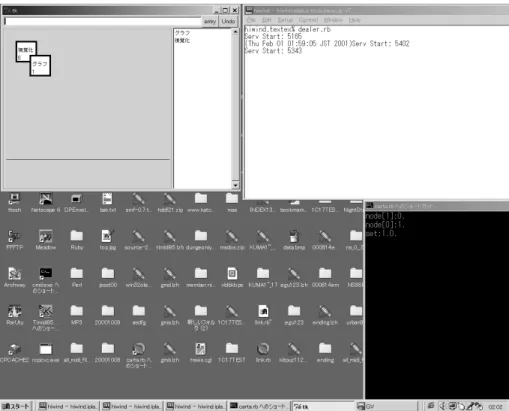Select the msdos.zip archive icon
The width and height of the screenshot is (509, 411).
tap(232, 240)
